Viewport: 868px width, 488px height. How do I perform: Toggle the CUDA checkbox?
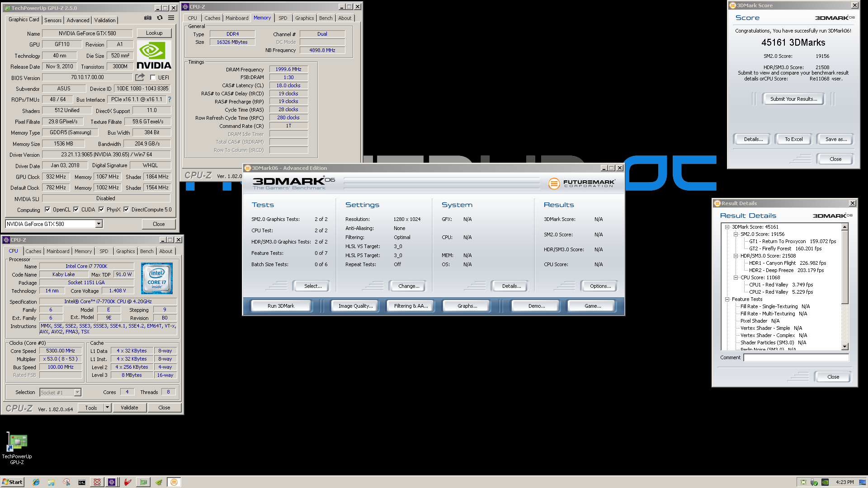coord(76,210)
